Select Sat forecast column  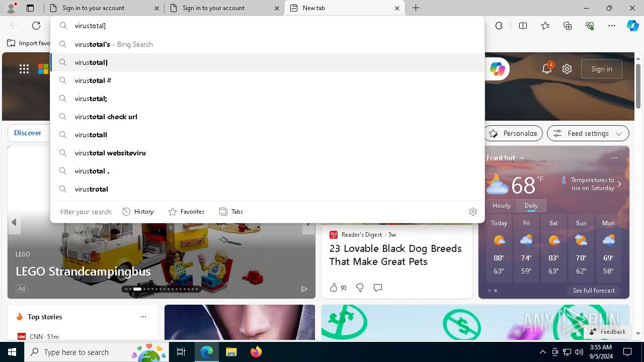click(553, 249)
